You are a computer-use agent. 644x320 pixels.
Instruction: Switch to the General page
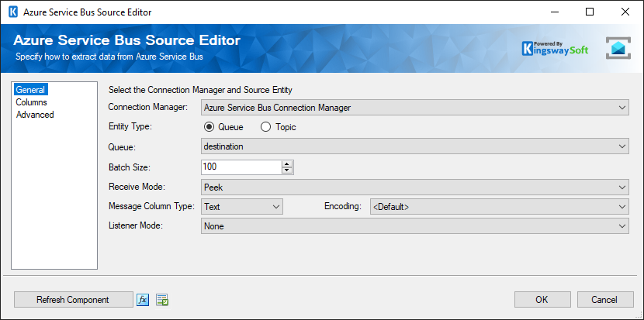coord(30,89)
